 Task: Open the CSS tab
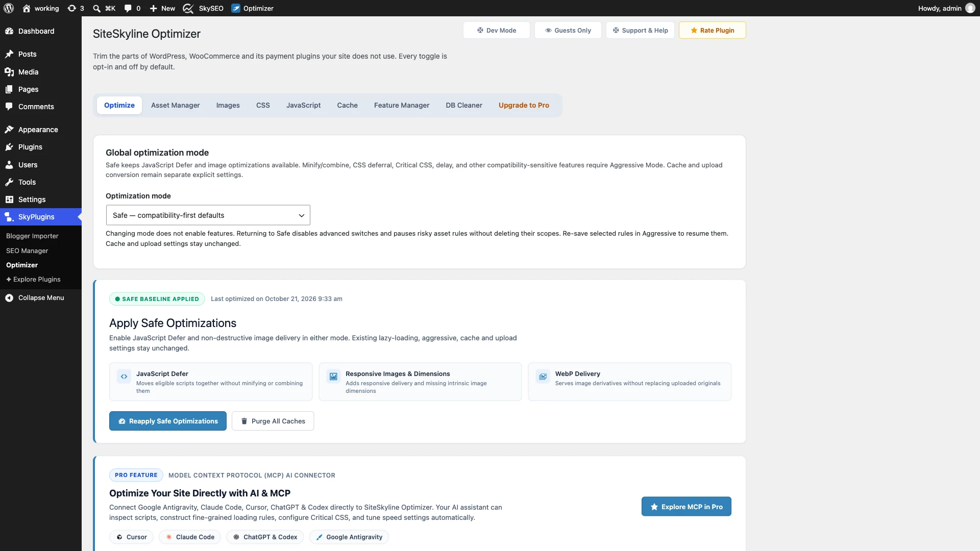pos(263,105)
